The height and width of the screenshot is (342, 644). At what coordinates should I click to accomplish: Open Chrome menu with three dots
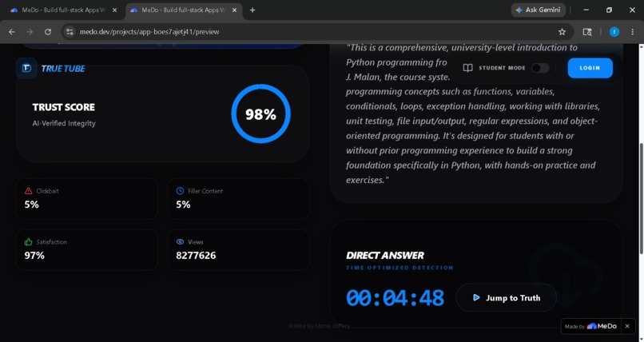pos(633,32)
